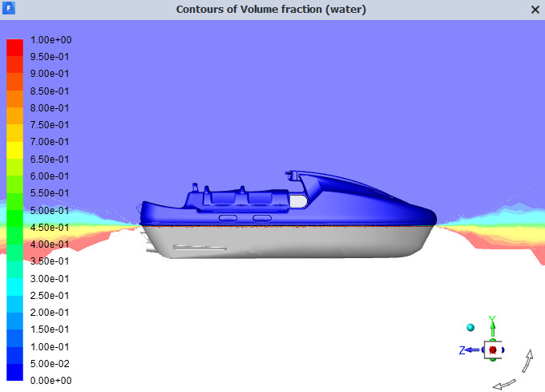Click the legend value 4.00e-01
This screenshot has height=392, width=545.
(x=50, y=244)
